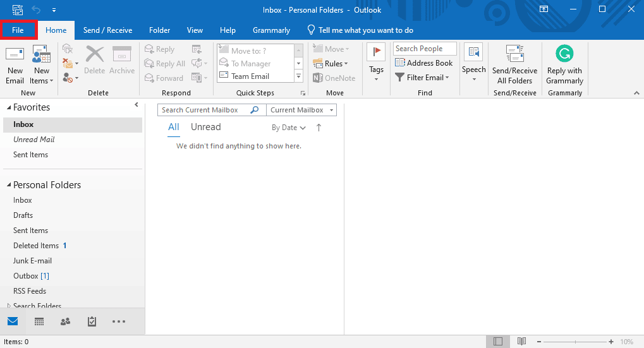Open the IM reply dropdown
The image size is (644, 348).
(x=200, y=63)
